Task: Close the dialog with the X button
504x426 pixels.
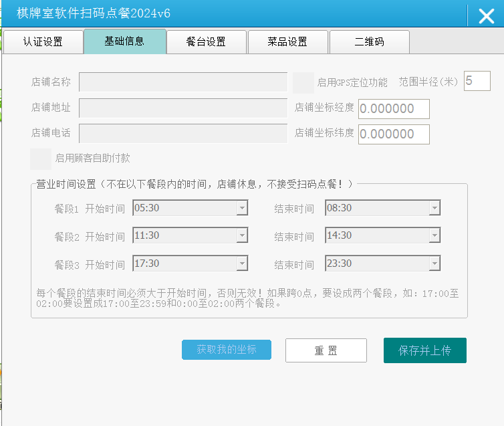Action: (486, 16)
